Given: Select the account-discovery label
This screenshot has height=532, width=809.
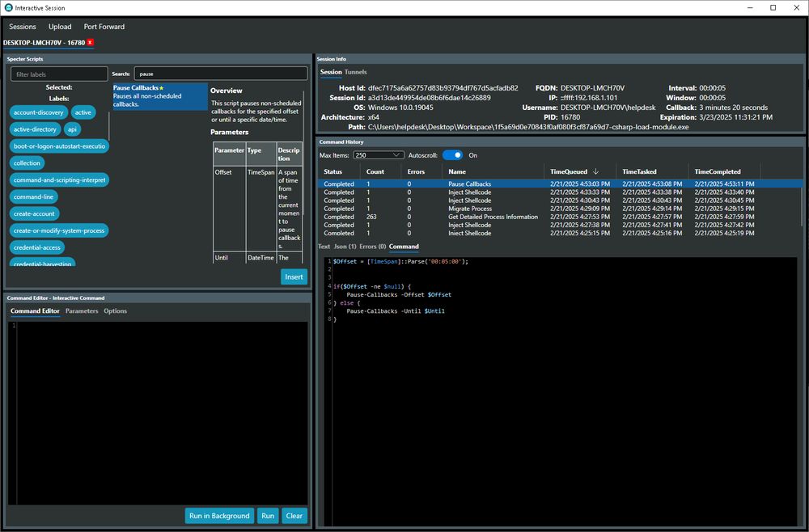Looking at the screenshot, I should (x=39, y=112).
